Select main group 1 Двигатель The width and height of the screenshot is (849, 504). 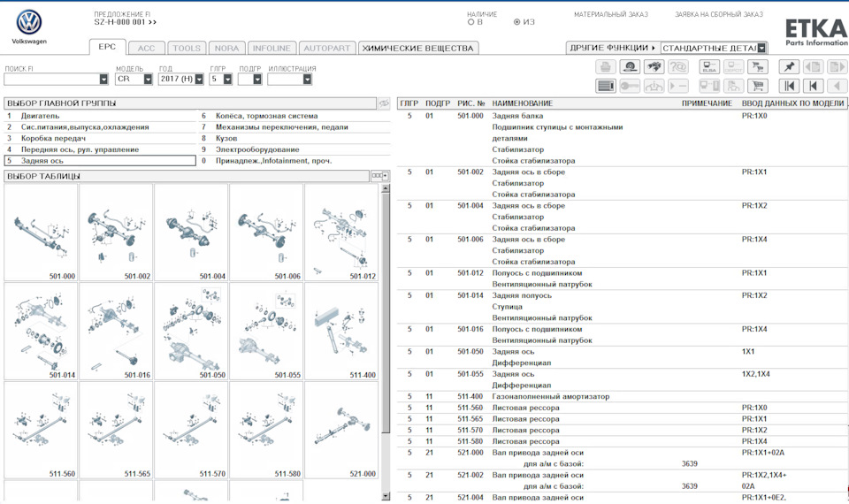[100, 116]
